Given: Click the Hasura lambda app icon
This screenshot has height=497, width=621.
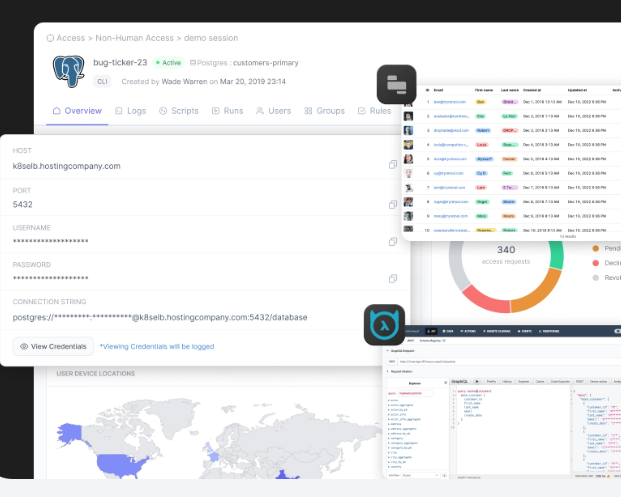Looking at the screenshot, I should click(x=384, y=325).
